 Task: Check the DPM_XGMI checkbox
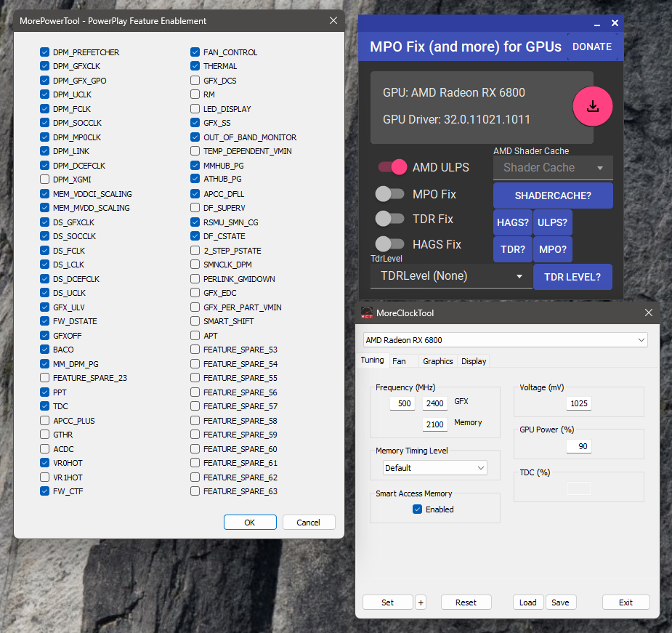click(x=44, y=180)
